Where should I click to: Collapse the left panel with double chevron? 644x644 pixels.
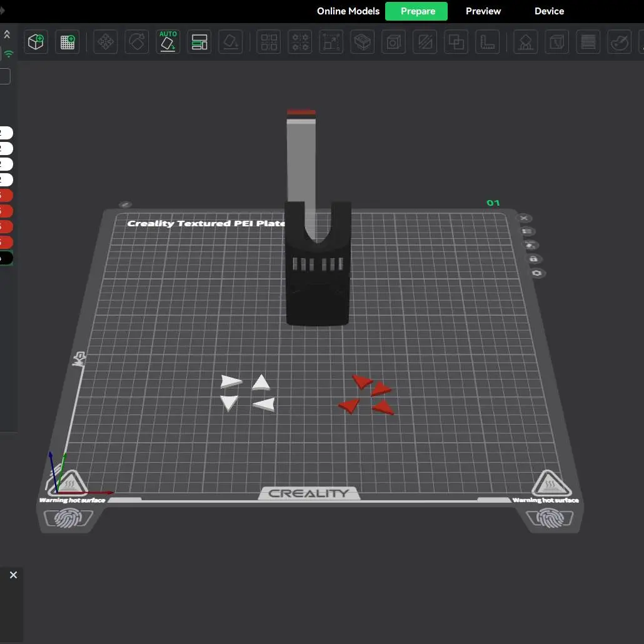click(8, 34)
